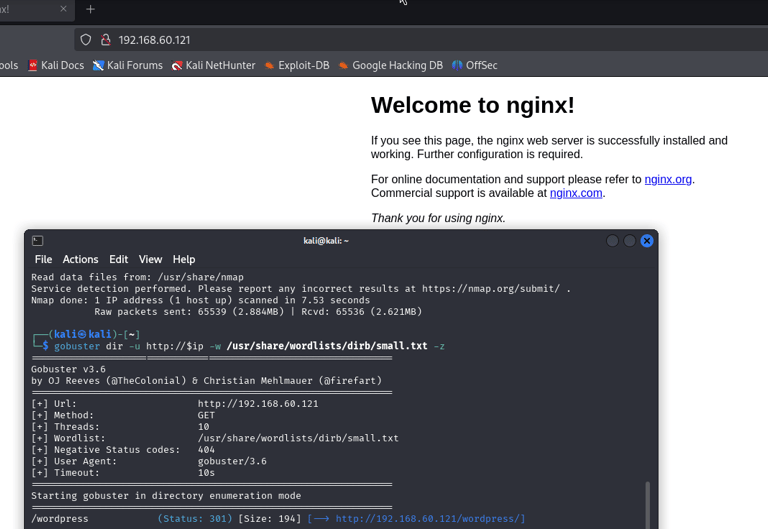Click the 'Nmap done' summary line
The image size is (768, 529).
coord(200,300)
